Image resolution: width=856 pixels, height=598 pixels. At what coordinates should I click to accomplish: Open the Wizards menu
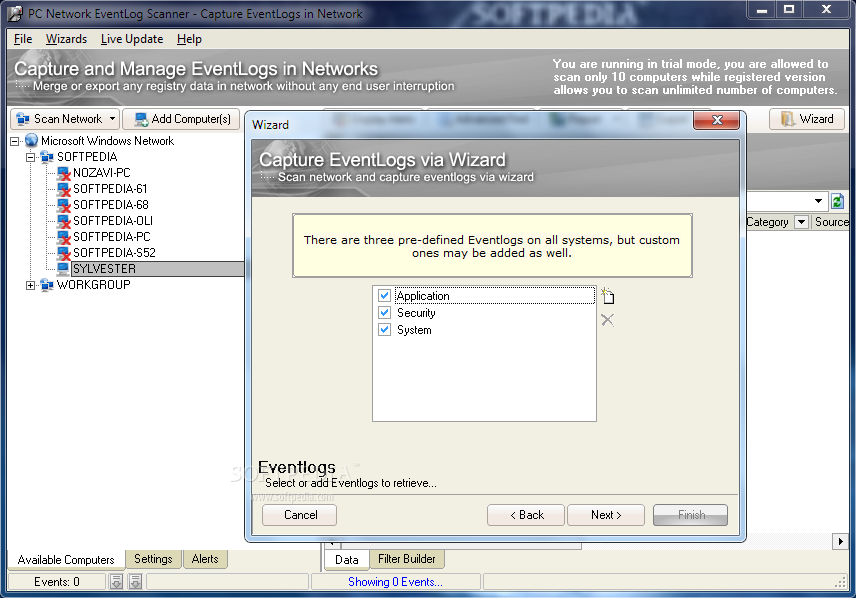coord(66,39)
